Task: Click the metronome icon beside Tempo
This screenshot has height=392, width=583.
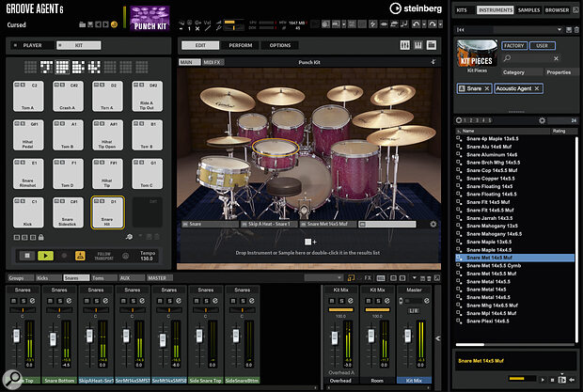Action: 126,256
